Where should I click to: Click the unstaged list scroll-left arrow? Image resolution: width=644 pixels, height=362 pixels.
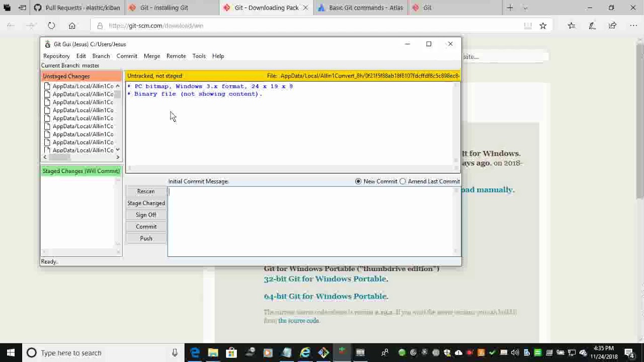(x=45, y=157)
